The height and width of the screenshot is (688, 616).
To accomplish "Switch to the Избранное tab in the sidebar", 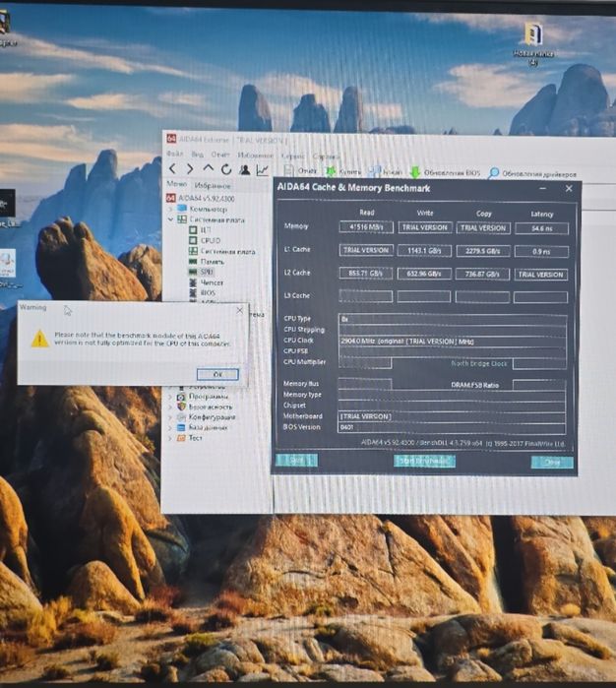I will pyautogui.click(x=213, y=185).
